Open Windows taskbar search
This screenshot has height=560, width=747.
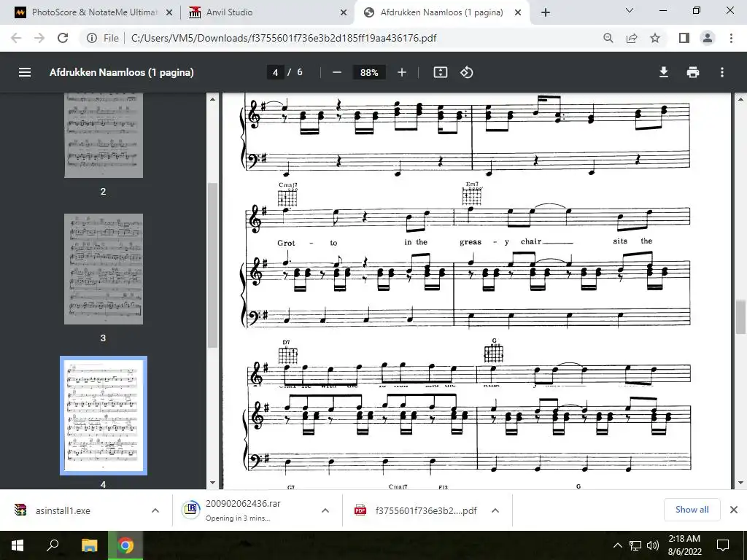coord(53,545)
